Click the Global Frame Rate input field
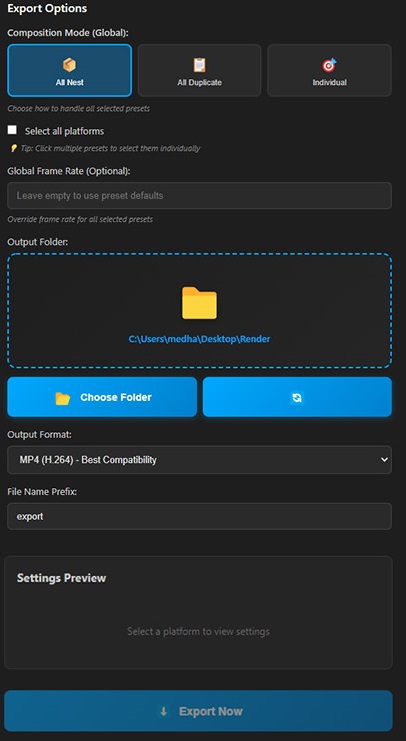The image size is (406, 741). (199, 196)
